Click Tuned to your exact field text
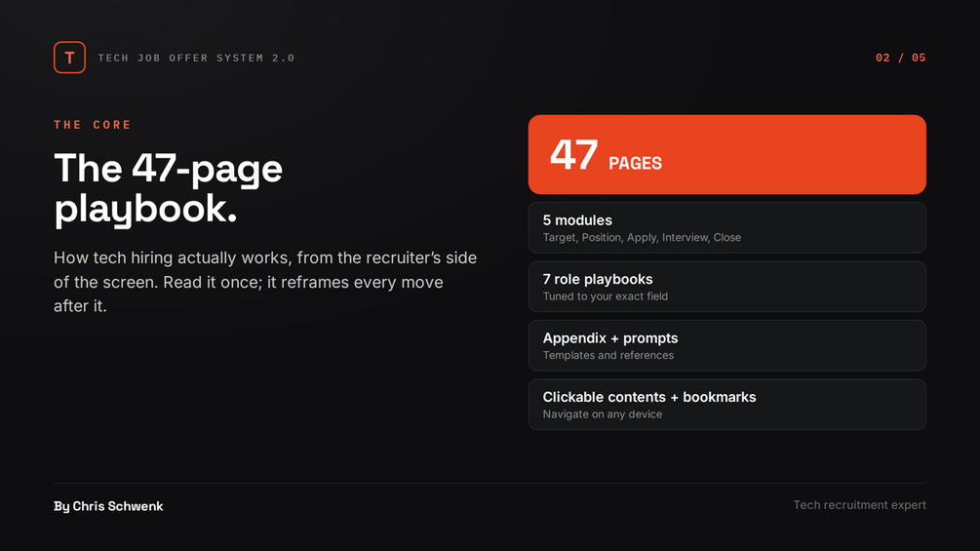 605,296
